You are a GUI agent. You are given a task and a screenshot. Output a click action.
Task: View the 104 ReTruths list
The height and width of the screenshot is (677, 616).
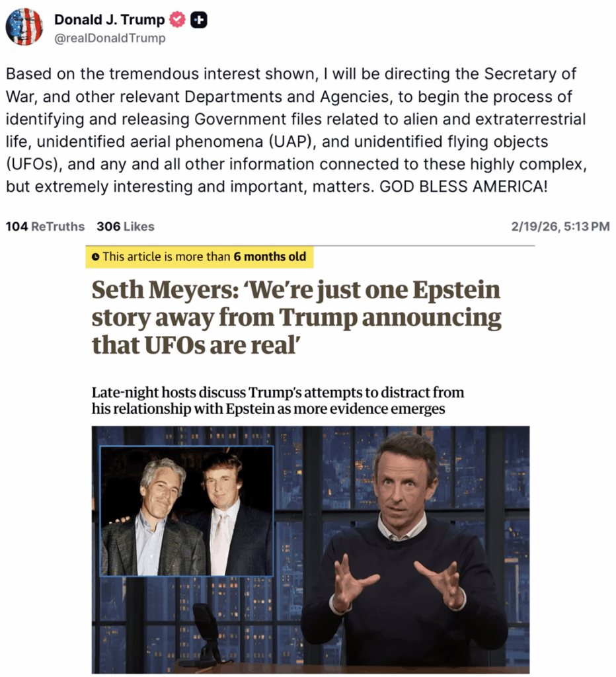click(x=45, y=227)
